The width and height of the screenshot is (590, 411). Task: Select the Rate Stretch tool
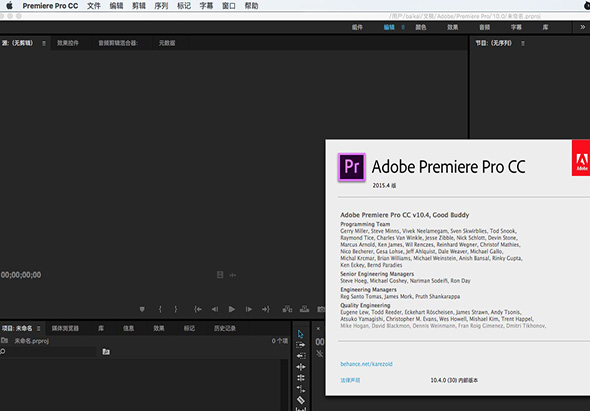click(301, 388)
